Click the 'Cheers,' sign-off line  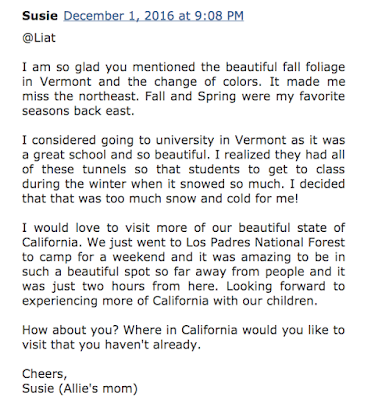pos(44,374)
